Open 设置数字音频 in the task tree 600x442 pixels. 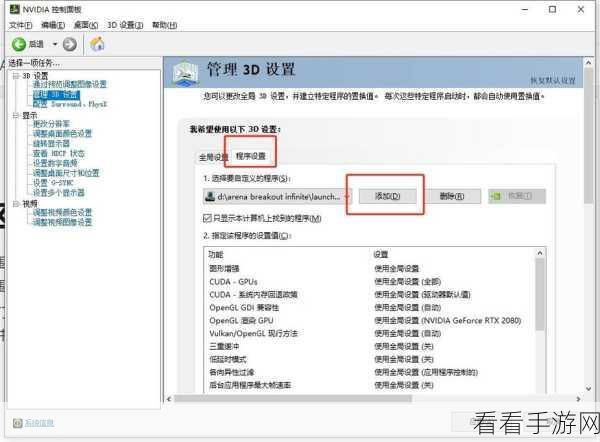pos(55,163)
